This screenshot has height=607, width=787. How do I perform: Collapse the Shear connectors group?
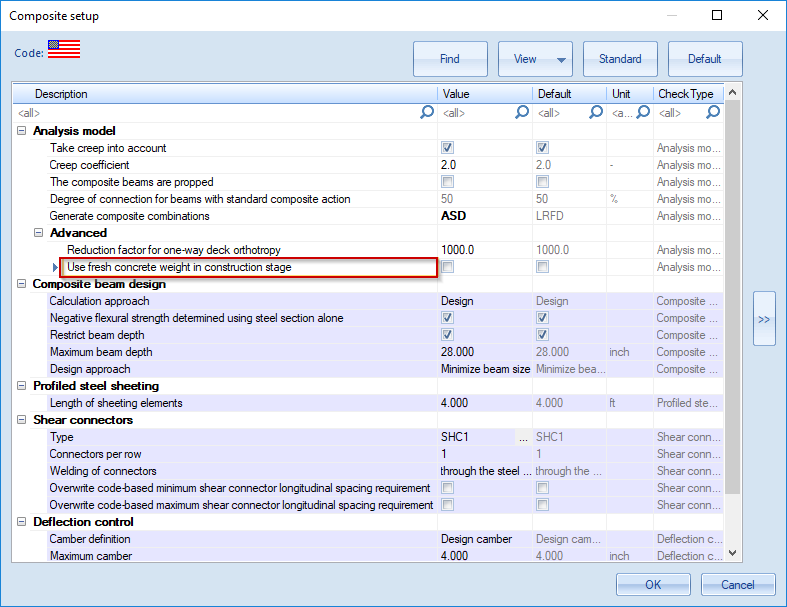(22, 420)
